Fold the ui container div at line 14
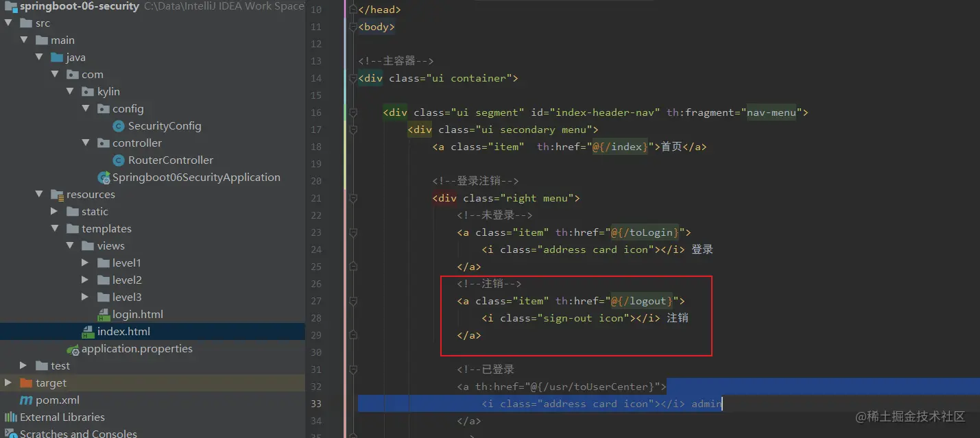This screenshot has height=438, width=980. (352, 78)
